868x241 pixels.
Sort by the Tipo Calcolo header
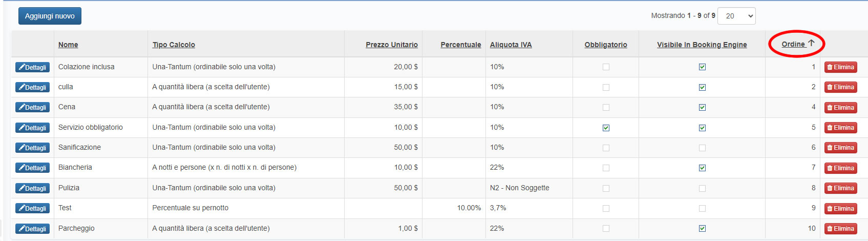click(x=174, y=45)
